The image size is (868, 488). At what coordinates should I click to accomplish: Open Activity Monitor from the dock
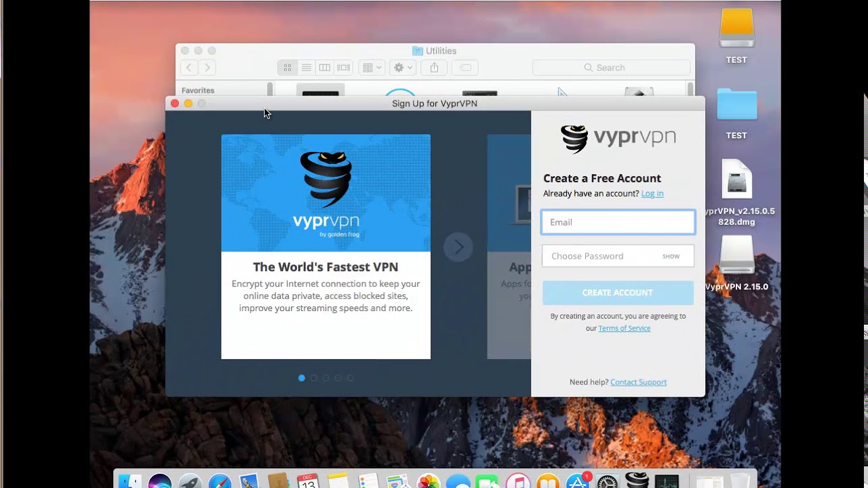667,481
